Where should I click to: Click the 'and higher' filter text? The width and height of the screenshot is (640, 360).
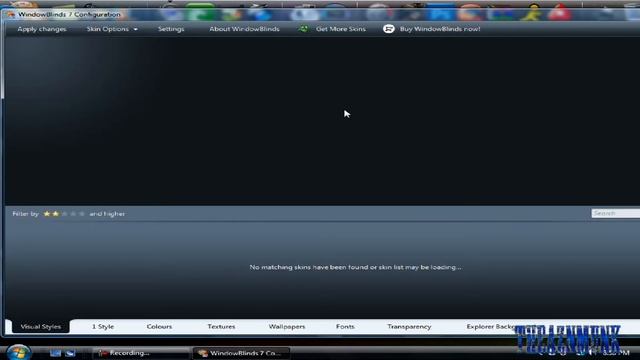[107, 214]
